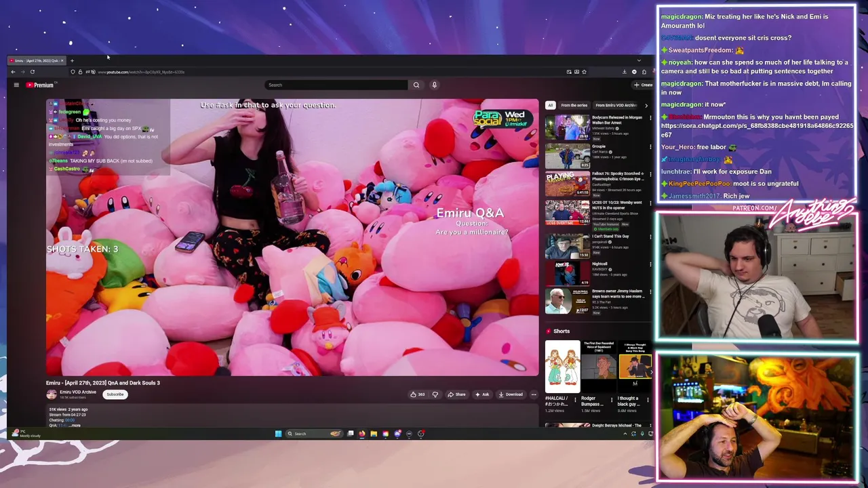This screenshot has width=868, height=488.
Task: Open the Bodycam Released in Morgan Wallen thumbnail
Action: (x=568, y=127)
